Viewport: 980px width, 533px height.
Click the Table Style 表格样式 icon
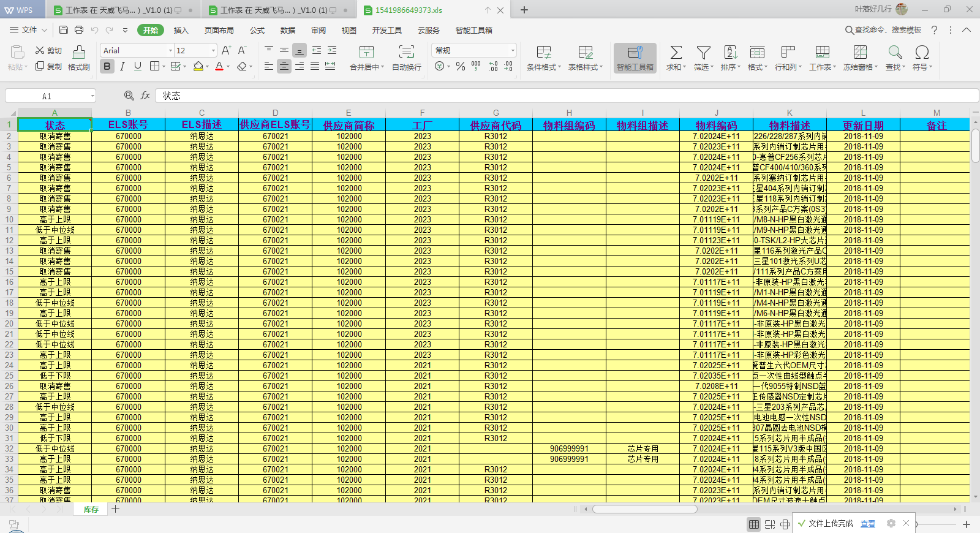click(585, 52)
